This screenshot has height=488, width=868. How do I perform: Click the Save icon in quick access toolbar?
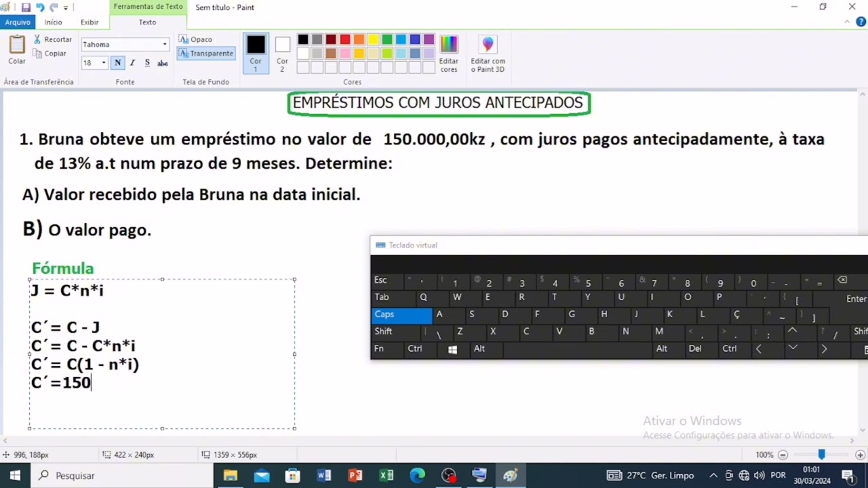pos(26,7)
